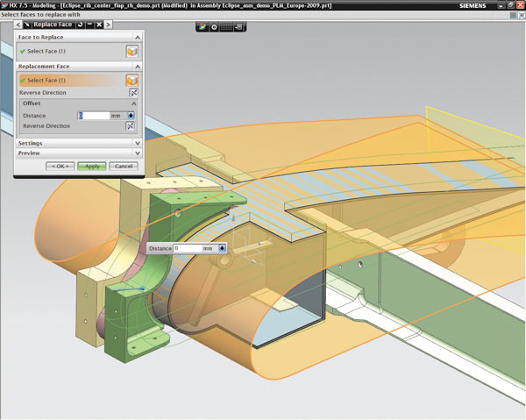Click the on-screen Distance input field
This screenshot has height=420, width=526.
187,248
